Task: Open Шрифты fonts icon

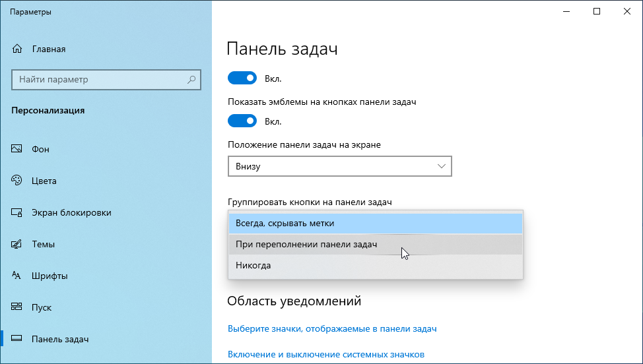Action: [x=18, y=276]
